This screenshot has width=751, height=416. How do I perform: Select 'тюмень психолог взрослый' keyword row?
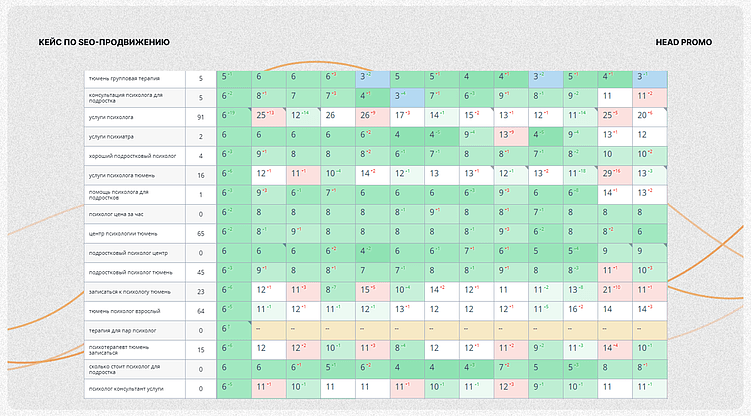tap(125, 309)
